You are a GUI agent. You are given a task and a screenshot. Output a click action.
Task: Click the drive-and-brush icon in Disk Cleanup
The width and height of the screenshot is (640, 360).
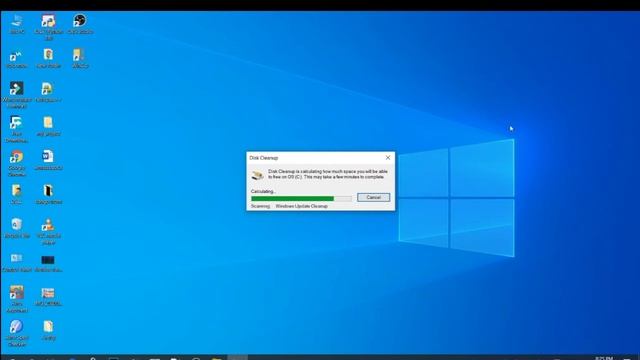(x=257, y=175)
